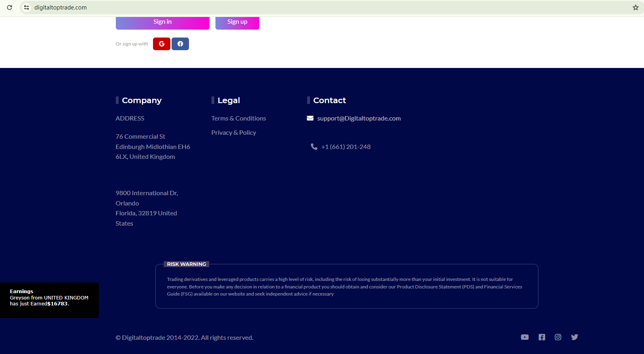Open the YouTube footer icon

tap(525, 337)
